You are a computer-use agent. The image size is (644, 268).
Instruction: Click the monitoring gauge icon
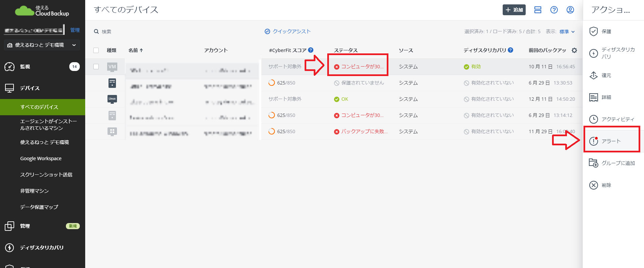[x=9, y=67]
